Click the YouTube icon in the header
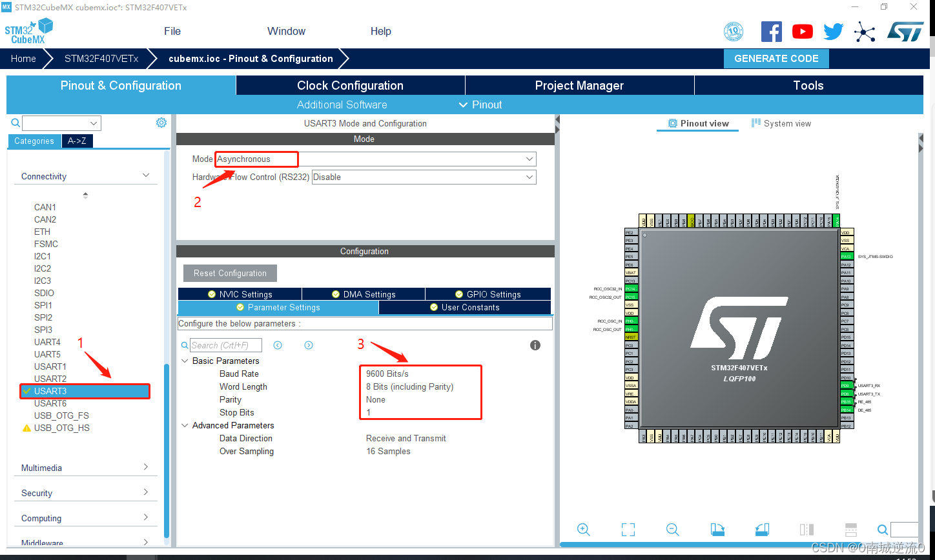The height and width of the screenshot is (560, 935). coord(802,30)
